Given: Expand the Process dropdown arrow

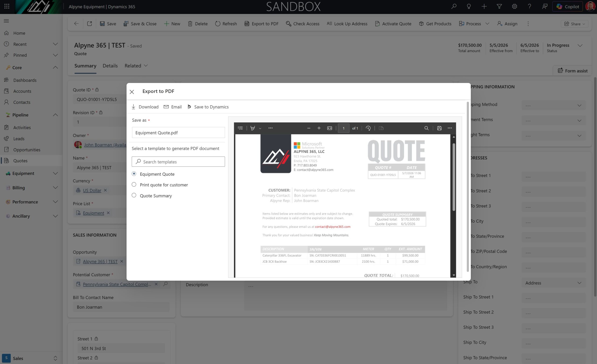Looking at the screenshot, I should (x=487, y=24).
